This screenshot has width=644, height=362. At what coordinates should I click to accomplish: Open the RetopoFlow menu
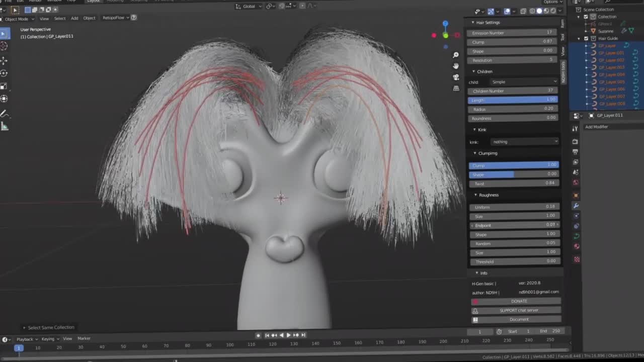click(x=113, y=18)
